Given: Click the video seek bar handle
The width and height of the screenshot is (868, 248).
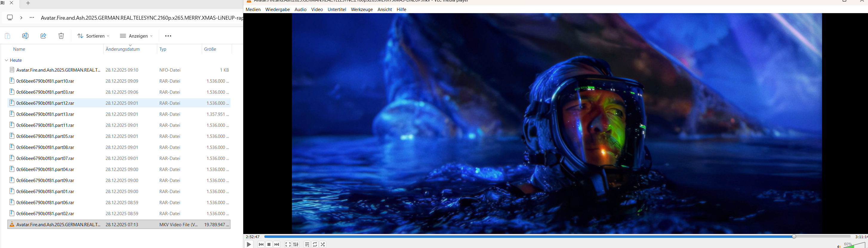Looking at the screenshot, I should 794,237.
